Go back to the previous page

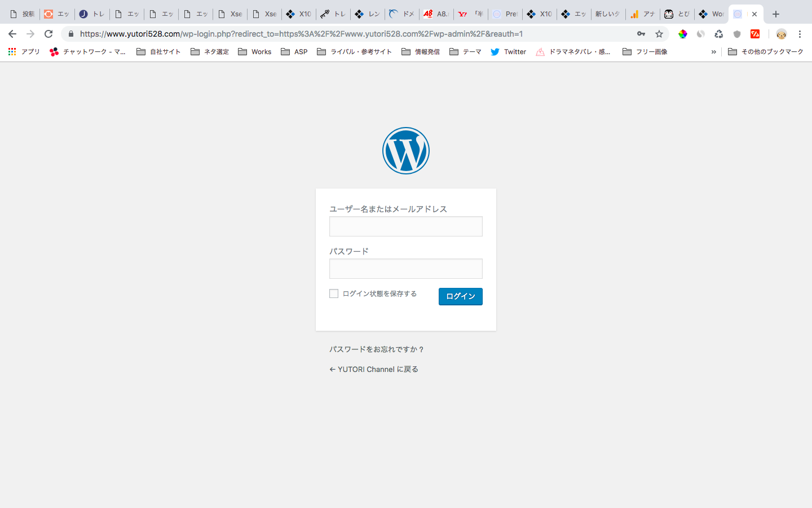tap(12, 34)
